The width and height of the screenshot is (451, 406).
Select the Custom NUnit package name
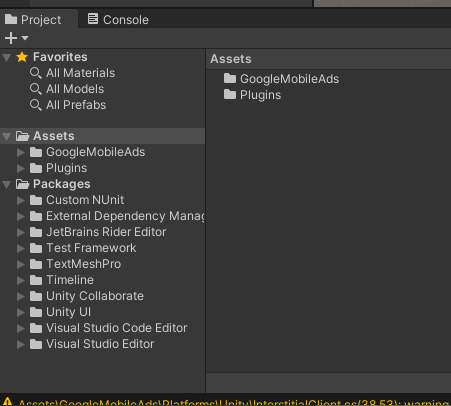click(x=85, y=200)
